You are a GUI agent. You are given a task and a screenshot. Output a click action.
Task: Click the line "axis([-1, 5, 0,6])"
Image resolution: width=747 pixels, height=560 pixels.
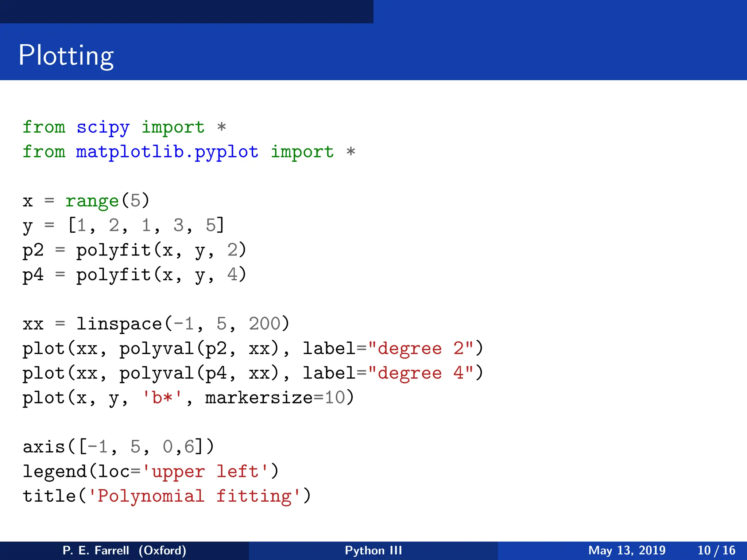pos(118,447)
